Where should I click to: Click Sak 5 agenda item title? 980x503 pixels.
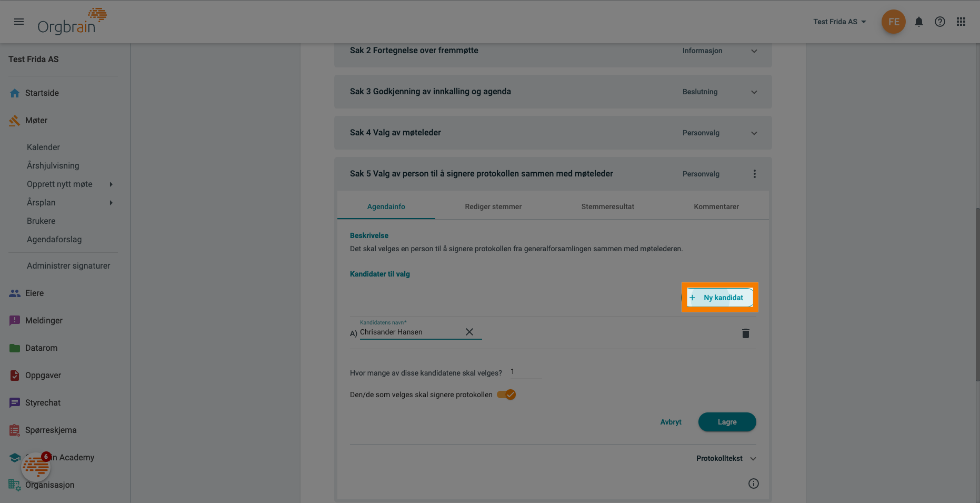pyautogui.click(x=481, y=174)
